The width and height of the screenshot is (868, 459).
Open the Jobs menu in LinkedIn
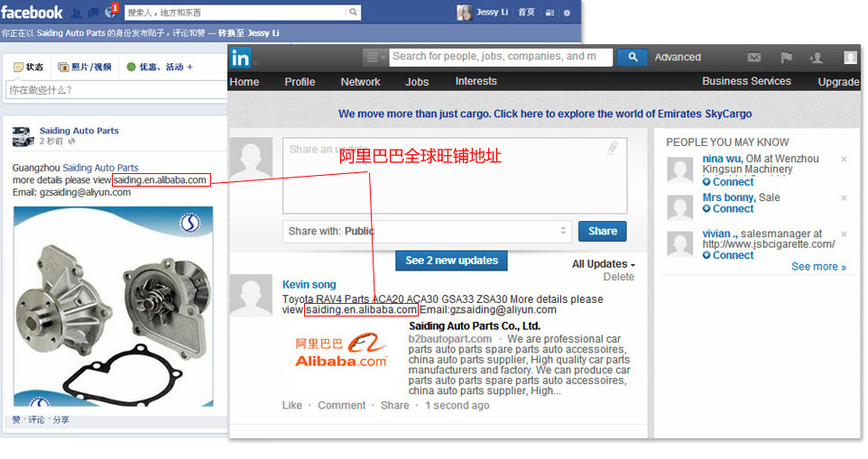click(417, 81)
